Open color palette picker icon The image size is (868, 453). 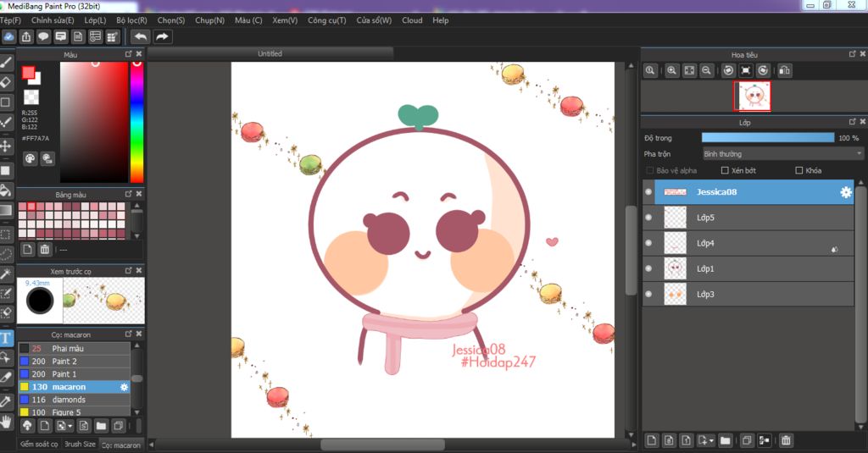30,159
